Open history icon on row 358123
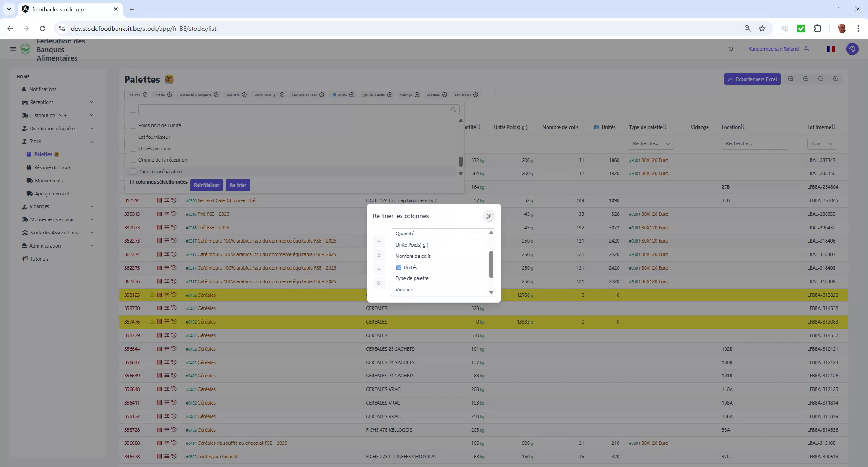 tap(175, 295)
